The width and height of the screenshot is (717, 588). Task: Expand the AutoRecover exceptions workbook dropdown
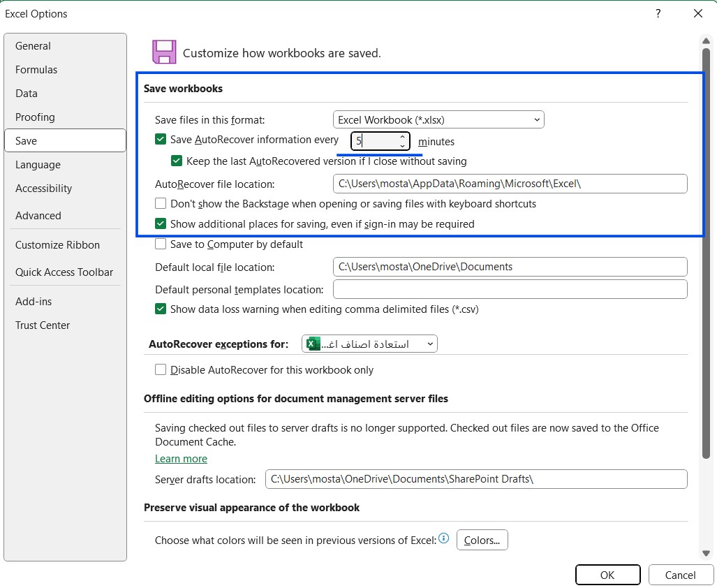(430, 344)
